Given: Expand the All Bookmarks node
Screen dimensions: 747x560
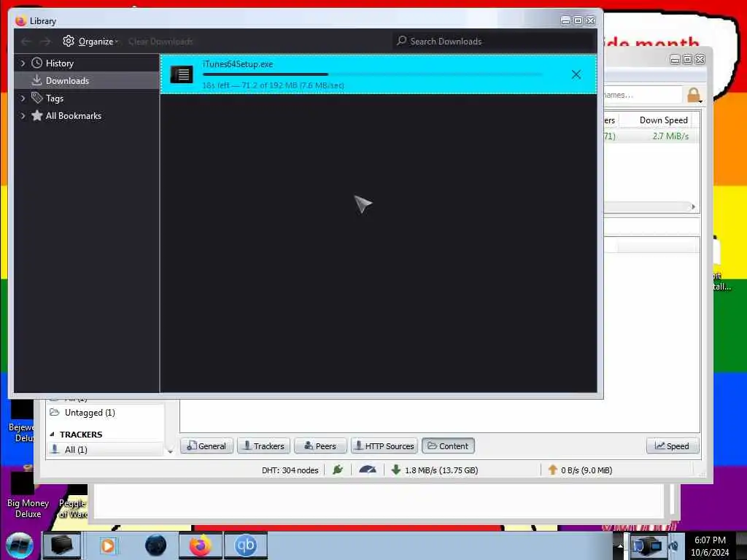Looking at the screenshot, I should coord(23,116).
